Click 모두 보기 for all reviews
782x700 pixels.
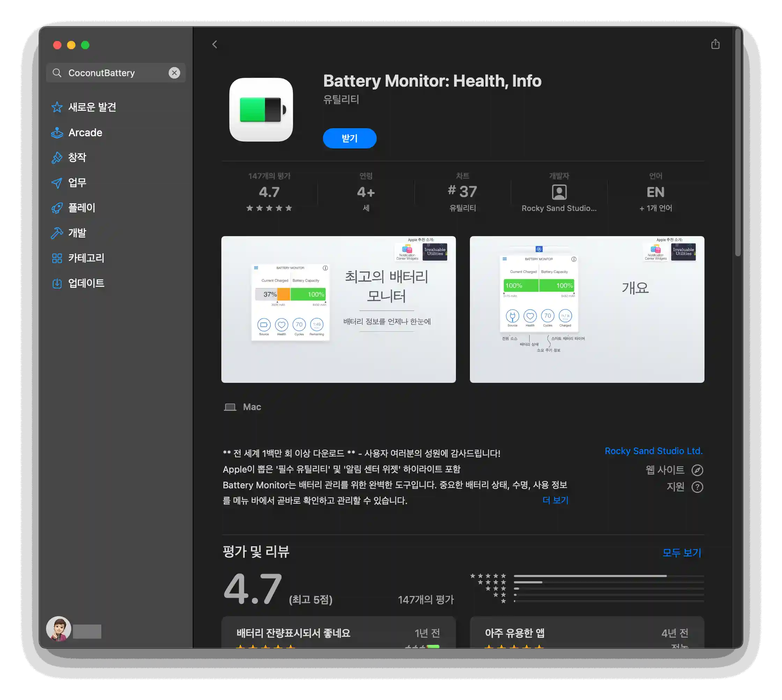pyautogui.click(x=682, y=553)
